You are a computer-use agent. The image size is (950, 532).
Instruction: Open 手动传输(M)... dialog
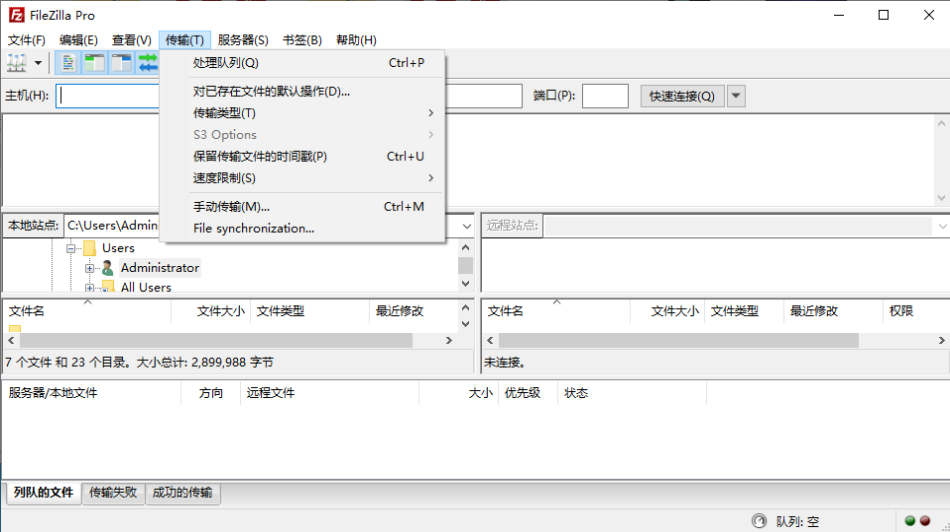pyautogui.click(x=303, y=207)
